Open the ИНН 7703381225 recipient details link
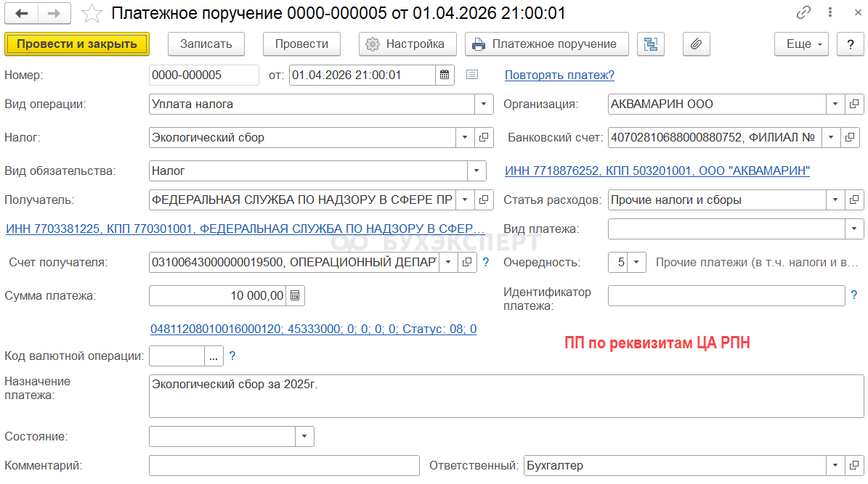The width and height of the screenshot is (868, 484). (246, 229)
